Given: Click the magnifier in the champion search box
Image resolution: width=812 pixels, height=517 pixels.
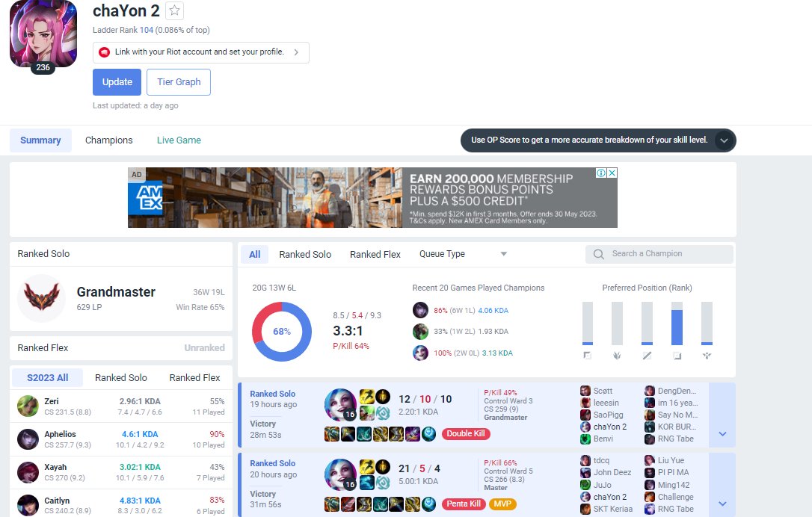Looking at the screenshot, I should click(x=597, y=254).
